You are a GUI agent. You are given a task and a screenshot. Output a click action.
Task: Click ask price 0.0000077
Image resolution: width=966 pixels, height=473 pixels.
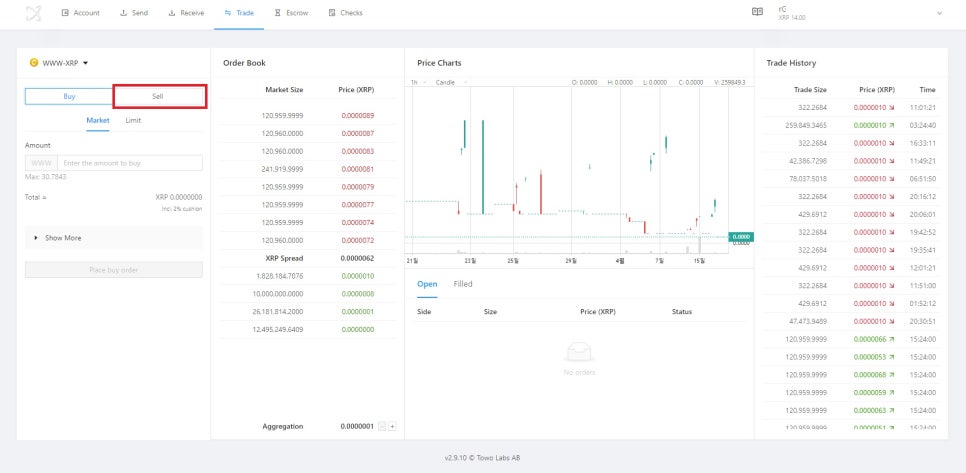358,204
